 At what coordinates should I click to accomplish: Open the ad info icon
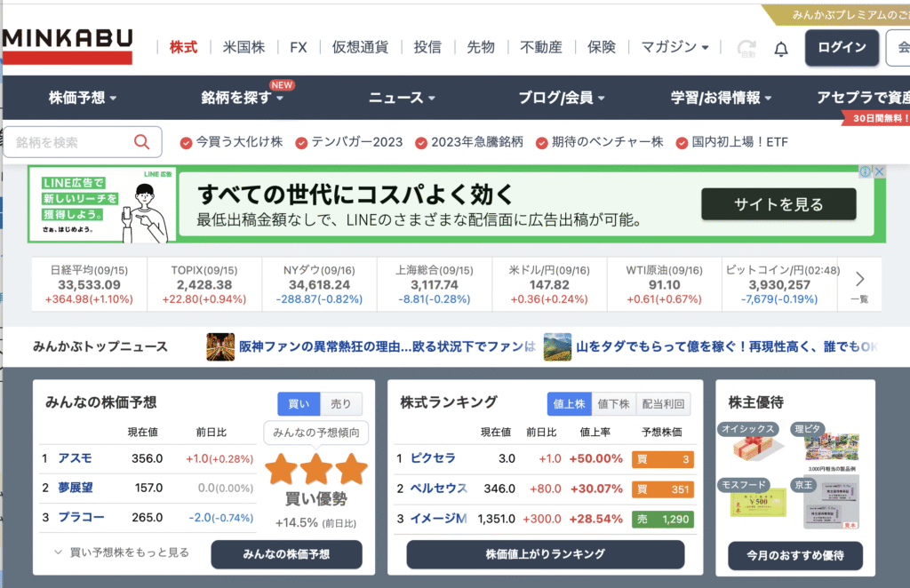point(866,171)
